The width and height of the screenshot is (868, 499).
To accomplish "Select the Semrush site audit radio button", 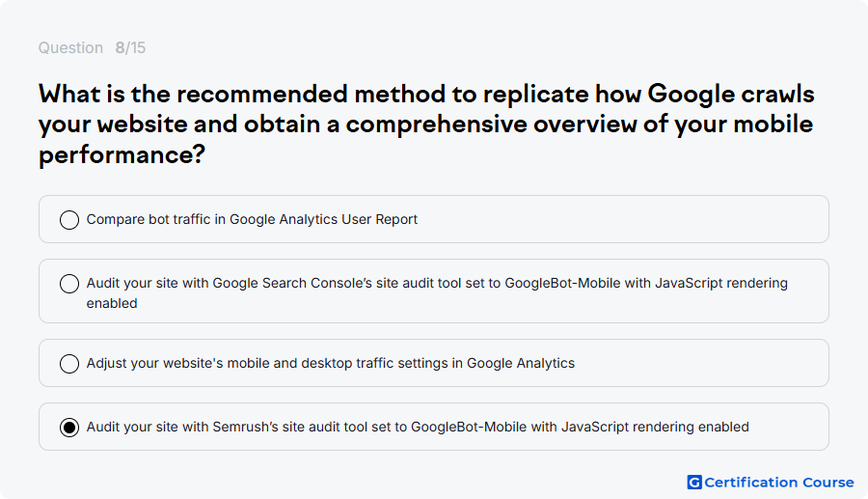I will point(69,428).
